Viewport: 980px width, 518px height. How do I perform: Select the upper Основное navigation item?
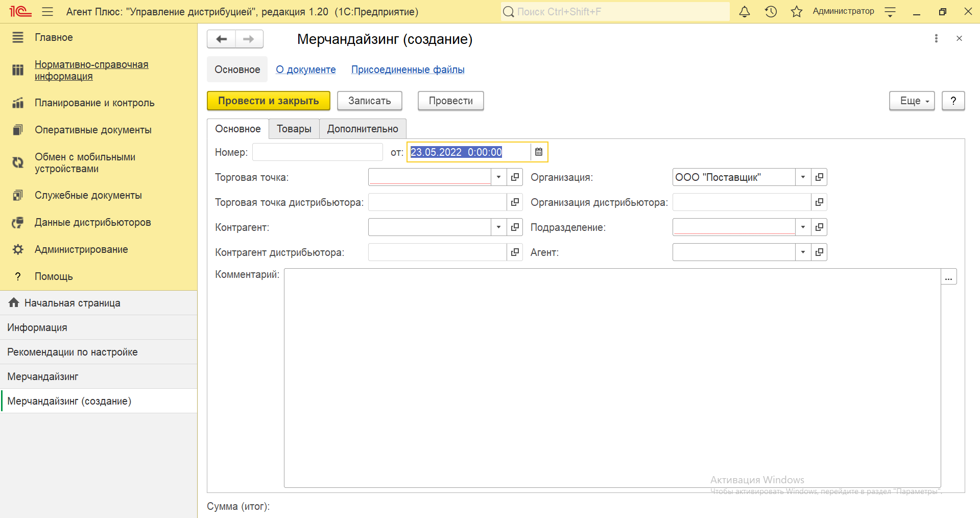click(x=237, y=69)
